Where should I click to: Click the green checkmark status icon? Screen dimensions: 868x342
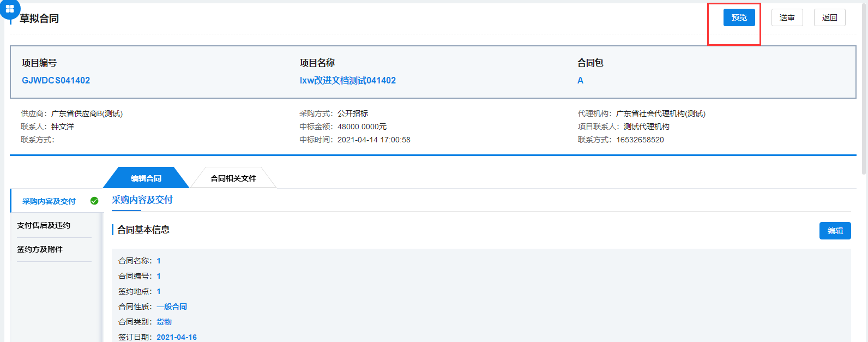click(x=94, y=201)
